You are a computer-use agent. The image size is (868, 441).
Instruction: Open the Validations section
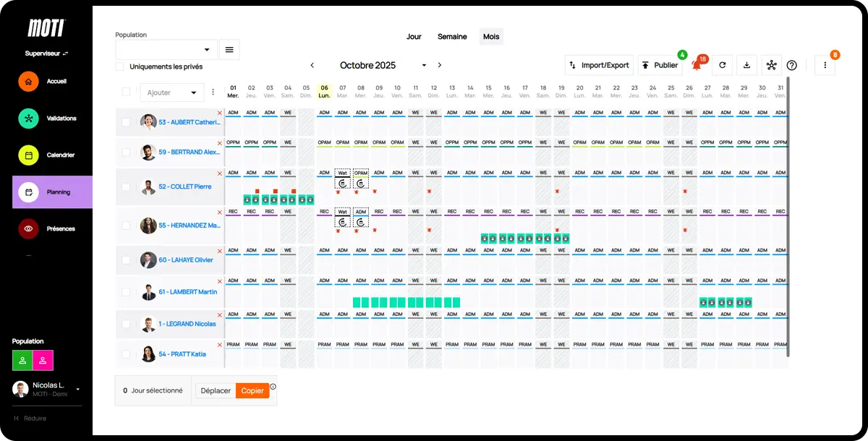pyautogui.click(x=46, y=118)
